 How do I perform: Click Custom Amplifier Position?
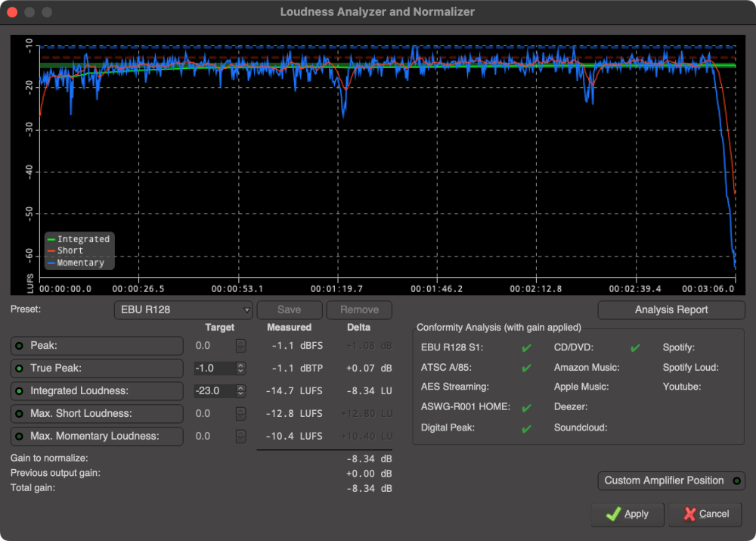(671, 480)
